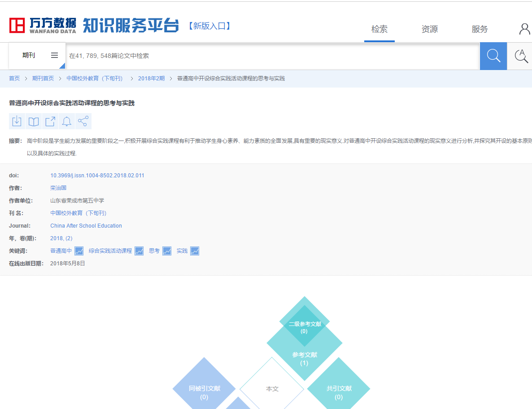This screenshot has height=409, width=532.
Task: Open the 2018, (2) issue link
Action: (x=61, y=238)
